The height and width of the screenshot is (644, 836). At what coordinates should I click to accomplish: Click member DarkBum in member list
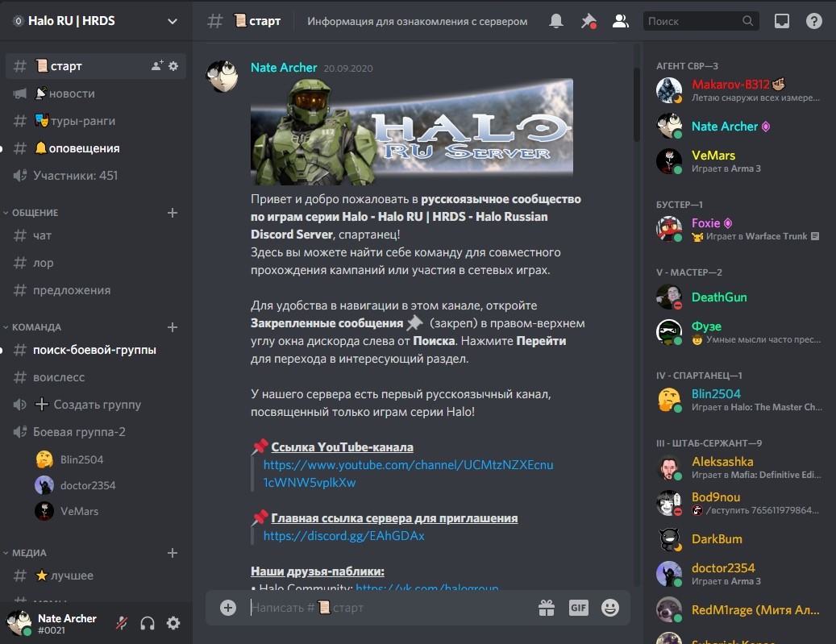[740, 539]
